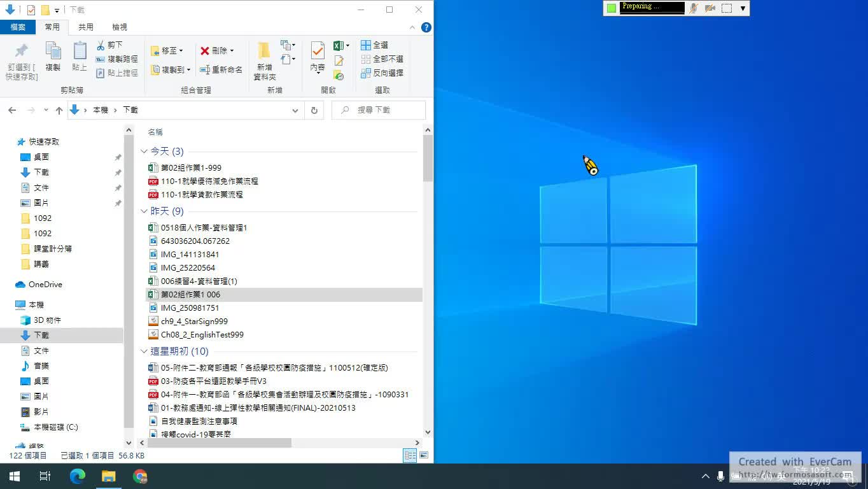868x489 pixels.
Task: Switch to large icons view in status bar
Action: (x=423, y=455)
